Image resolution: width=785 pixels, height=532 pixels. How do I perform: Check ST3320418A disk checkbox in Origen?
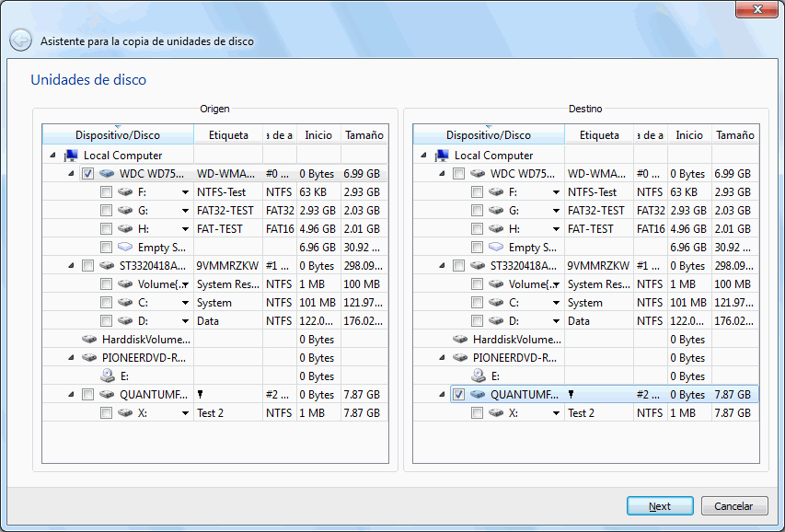[x=87, y=265]
